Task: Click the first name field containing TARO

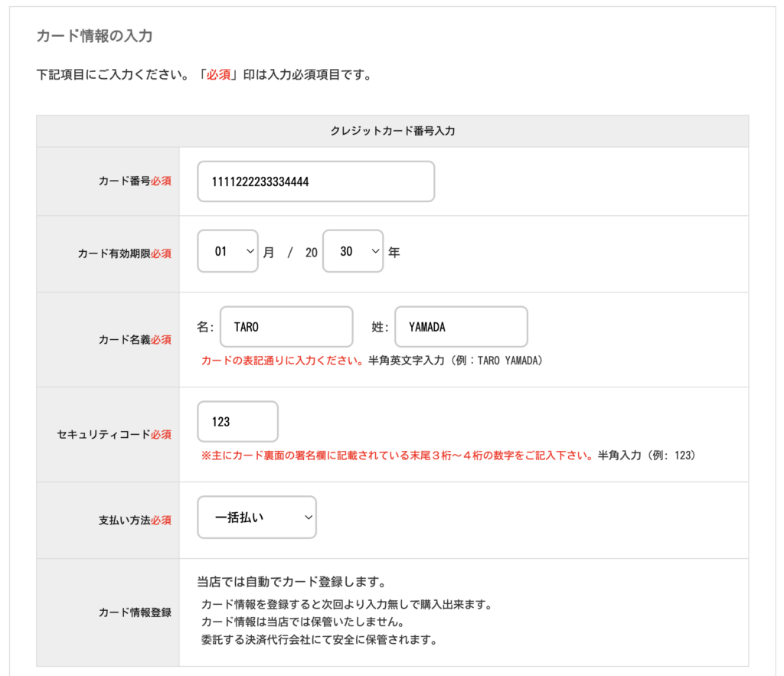Action: 286,327
